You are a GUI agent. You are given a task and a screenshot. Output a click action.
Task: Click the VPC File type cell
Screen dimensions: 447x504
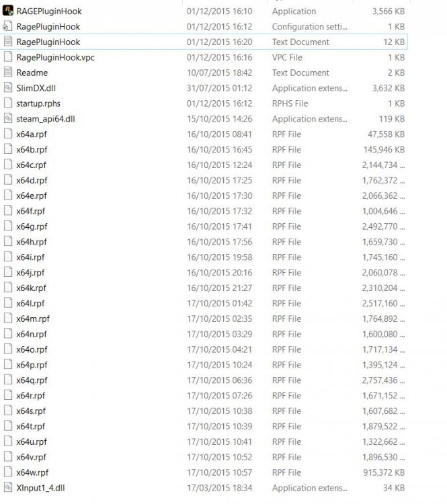[x=287, y=58]
